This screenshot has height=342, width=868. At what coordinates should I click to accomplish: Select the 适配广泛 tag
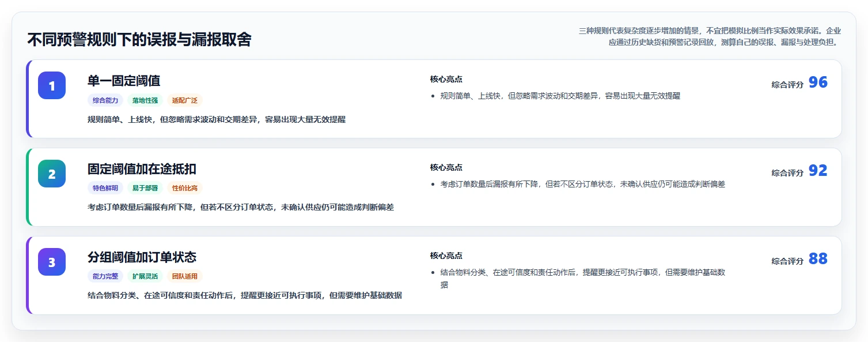(185, 100)
